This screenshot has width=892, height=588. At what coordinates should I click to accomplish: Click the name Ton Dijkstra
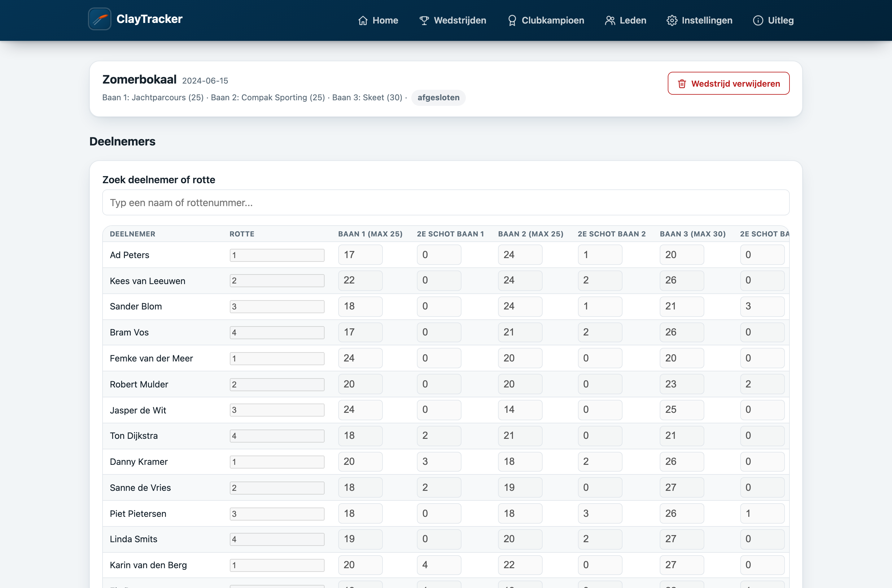133,436
